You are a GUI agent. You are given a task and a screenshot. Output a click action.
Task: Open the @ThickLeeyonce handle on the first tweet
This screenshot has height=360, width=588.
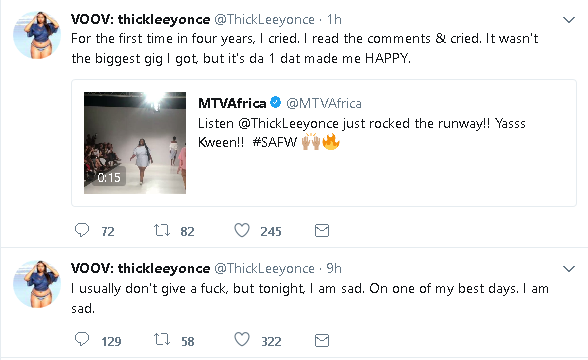pyautogui.click(x=264, y=20)
